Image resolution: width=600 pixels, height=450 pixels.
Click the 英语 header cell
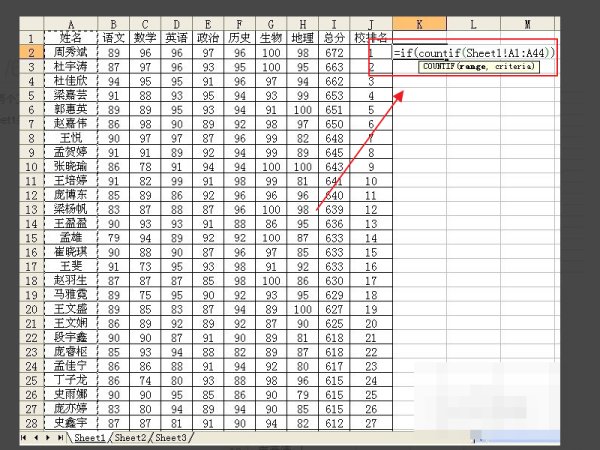point(176,38)
